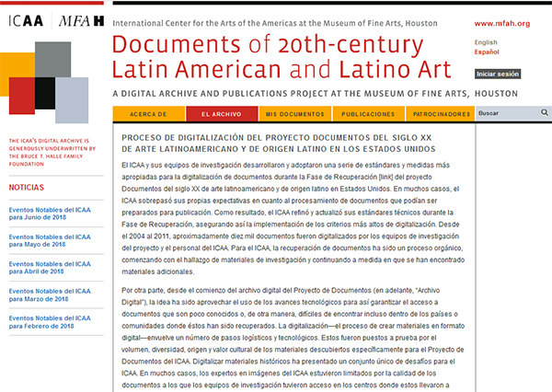The width and height of the screenshot is (552, 392).
Task: Open the ICAA logo link
Action: [x=26, y=21]
